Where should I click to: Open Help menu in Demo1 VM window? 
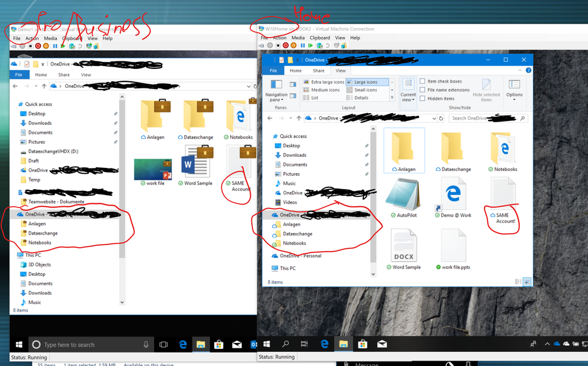[x=108, y=38]
